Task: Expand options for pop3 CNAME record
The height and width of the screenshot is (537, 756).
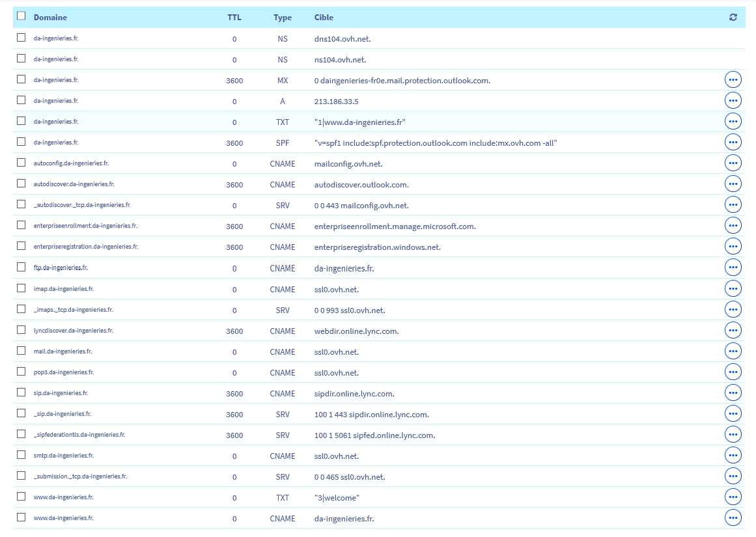Action: (x=733, y=372)
